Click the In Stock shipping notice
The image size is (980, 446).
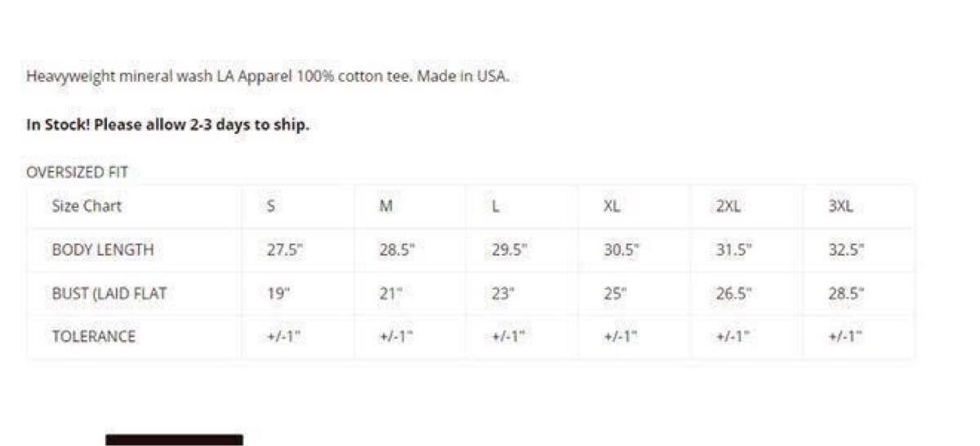click(167, 125)
